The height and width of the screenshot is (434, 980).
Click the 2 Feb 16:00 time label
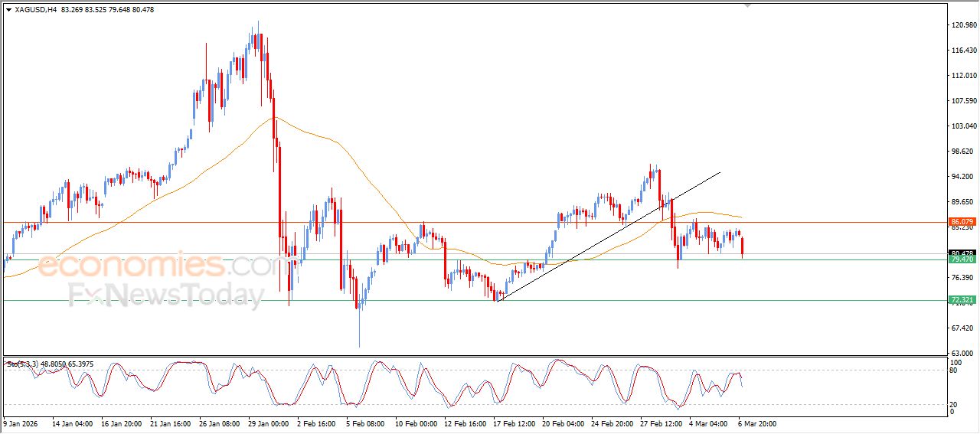click(317, 423)
